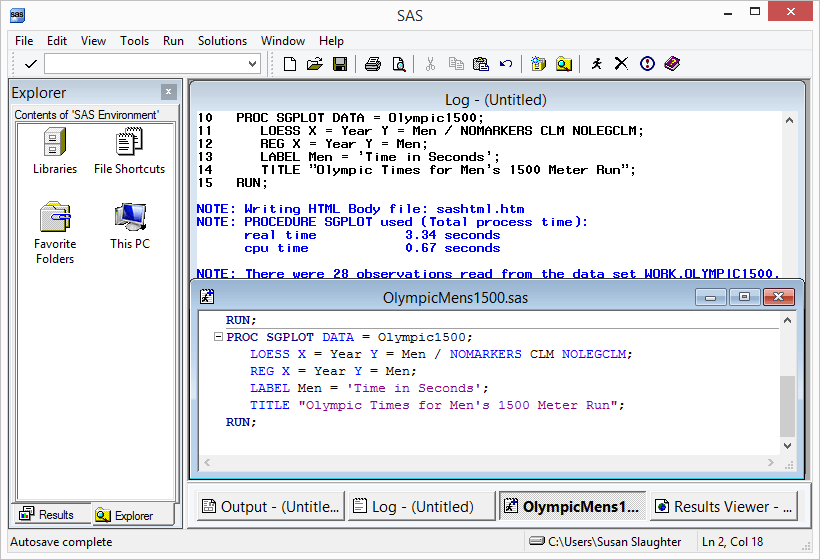
Task: Click the 'C:\Users\Susan Slaughter' status path
Action: coord(614,542)
